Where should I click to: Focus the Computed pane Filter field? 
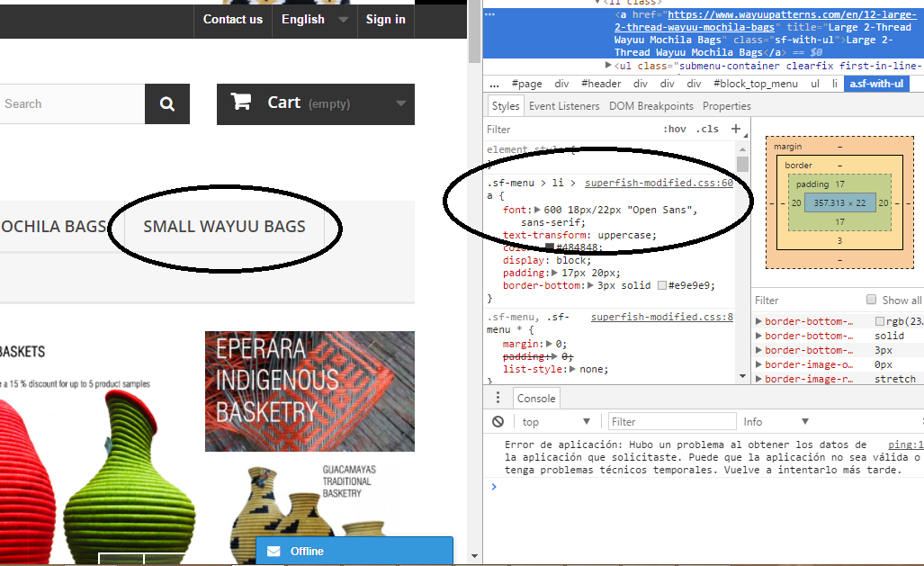807,301
